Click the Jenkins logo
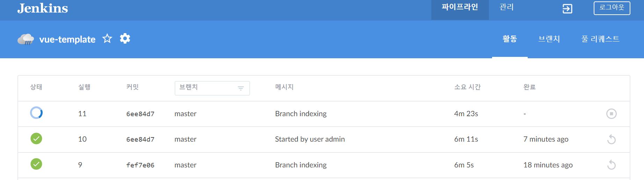Screen dimensions: 644x180 [x=43, y=8]
